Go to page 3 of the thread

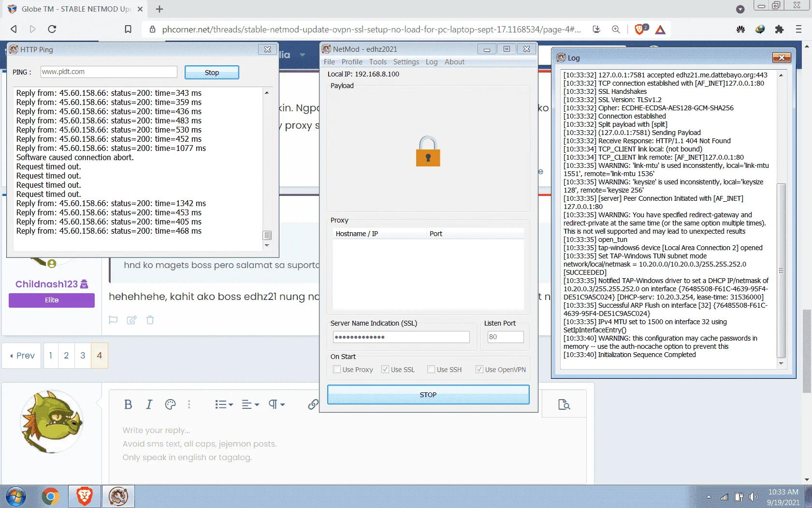point(83,356)
